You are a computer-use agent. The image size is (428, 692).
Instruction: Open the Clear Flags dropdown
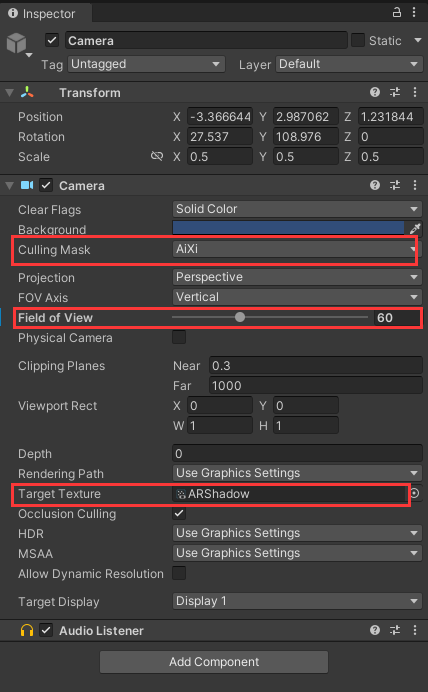click(x=297, y=209)
